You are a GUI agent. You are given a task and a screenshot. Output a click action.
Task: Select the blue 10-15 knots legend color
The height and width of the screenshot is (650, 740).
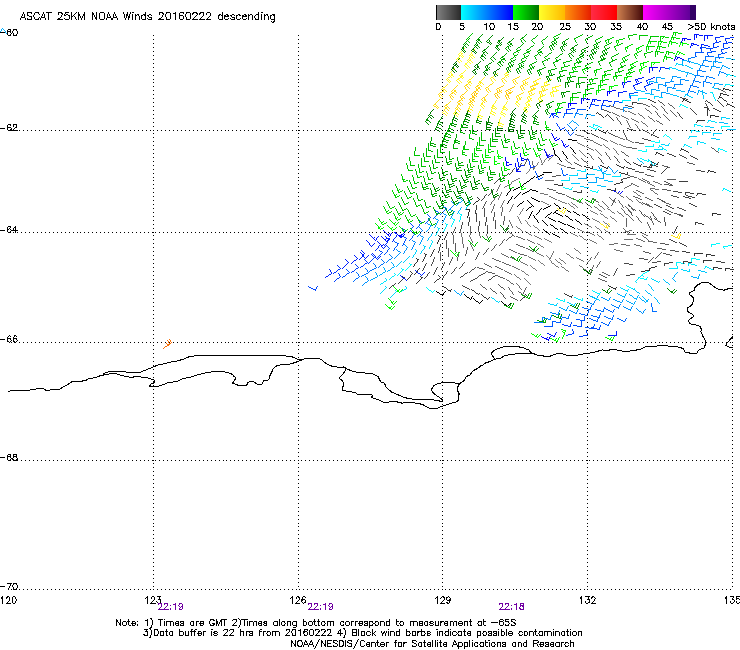pyautogui.click(x=500, y=12)
